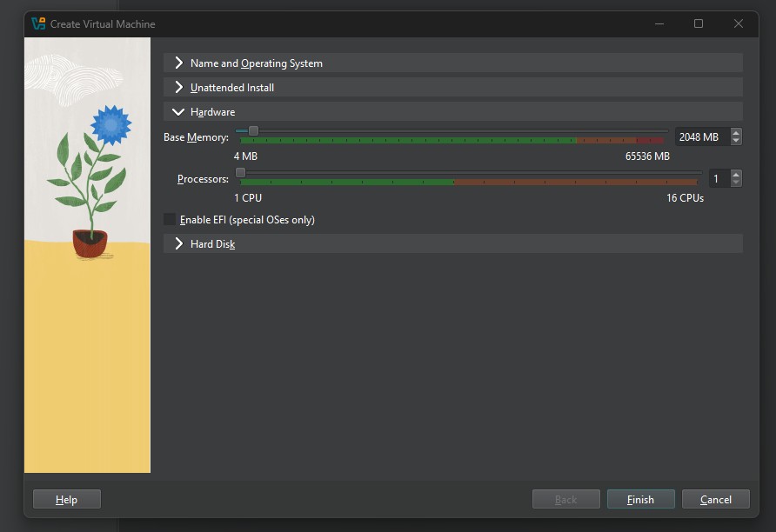Maximize the Create Virtual Machine window
Image resolution: width=776 pixels, height=532 pixels.
point(698,23)
